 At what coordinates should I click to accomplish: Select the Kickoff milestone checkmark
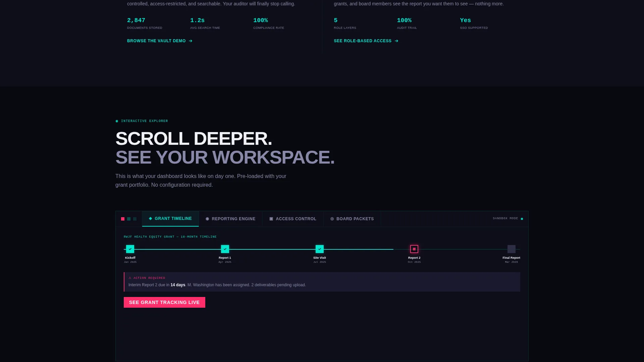point(130,249)
